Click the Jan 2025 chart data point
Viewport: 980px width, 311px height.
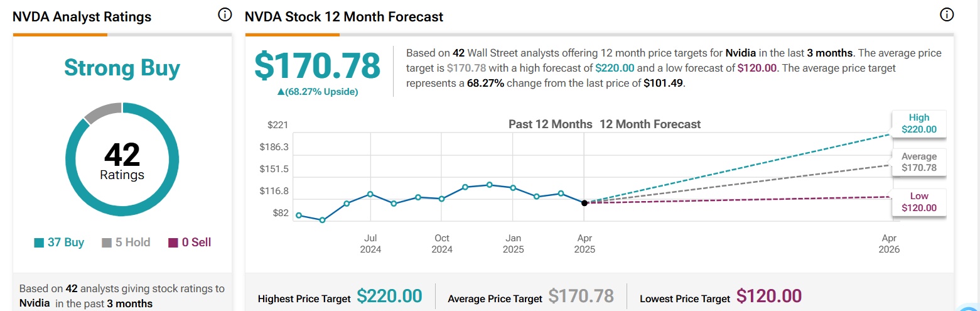coord(513,188)
